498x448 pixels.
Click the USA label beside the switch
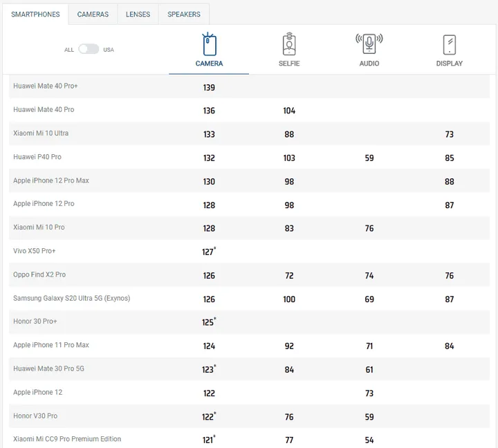[x=109, y=50]
